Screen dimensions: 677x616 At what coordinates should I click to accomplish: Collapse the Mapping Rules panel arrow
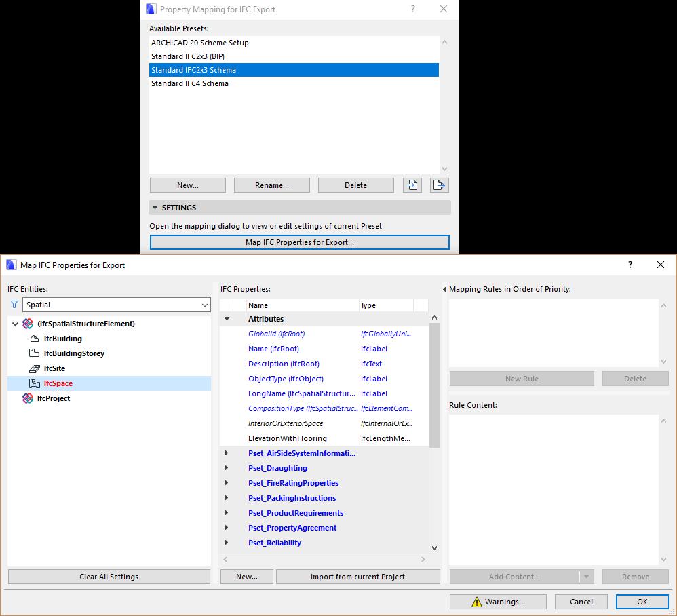[444, 289]
